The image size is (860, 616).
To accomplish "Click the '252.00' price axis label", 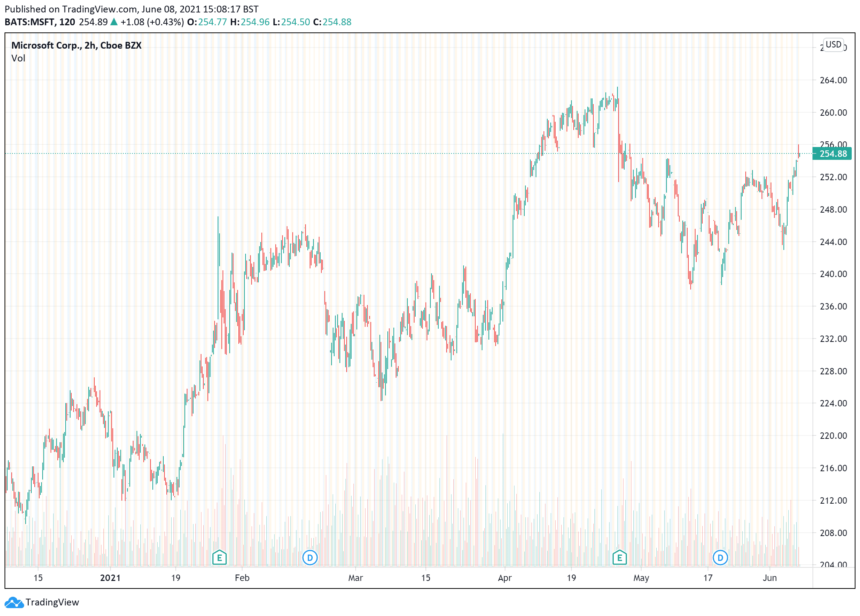I will pyautogui.click(x=833, y=178).
